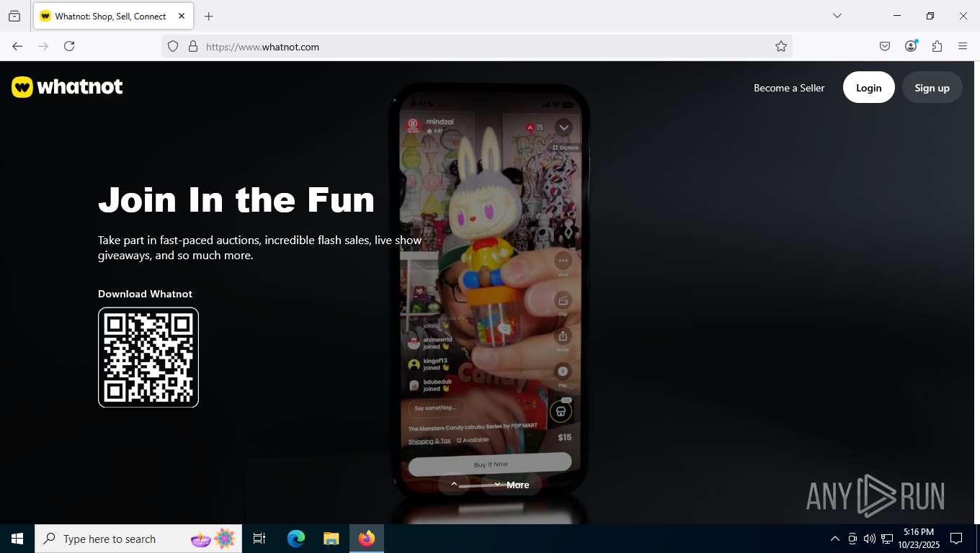Viewport: 980px width, 553px height.
Task: Click the Download Whatnot label
Action: 145,294
